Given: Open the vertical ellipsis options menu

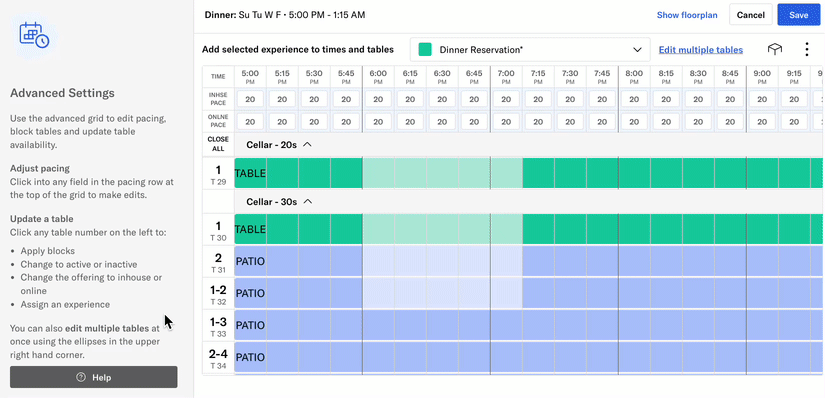Looking at the screenshot, I should coord(807,49).
